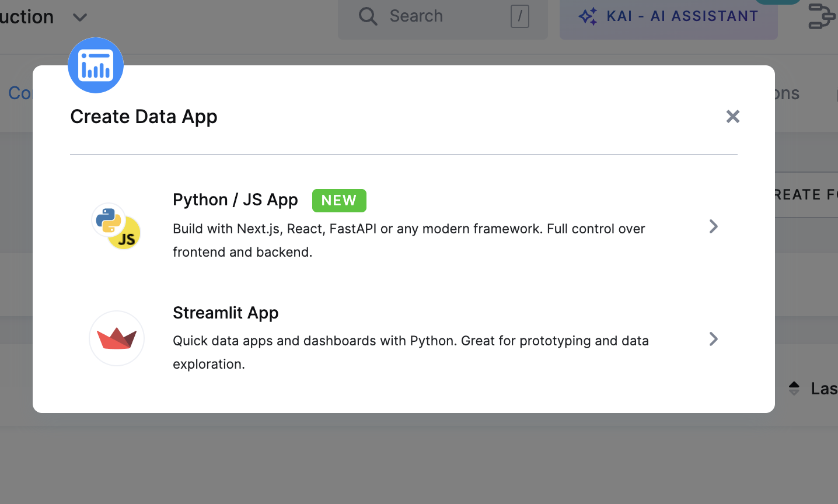Screen dimensions: 838x504
Task: Expand the Streamlit App chevron arrow
Action: pos(713,339)
